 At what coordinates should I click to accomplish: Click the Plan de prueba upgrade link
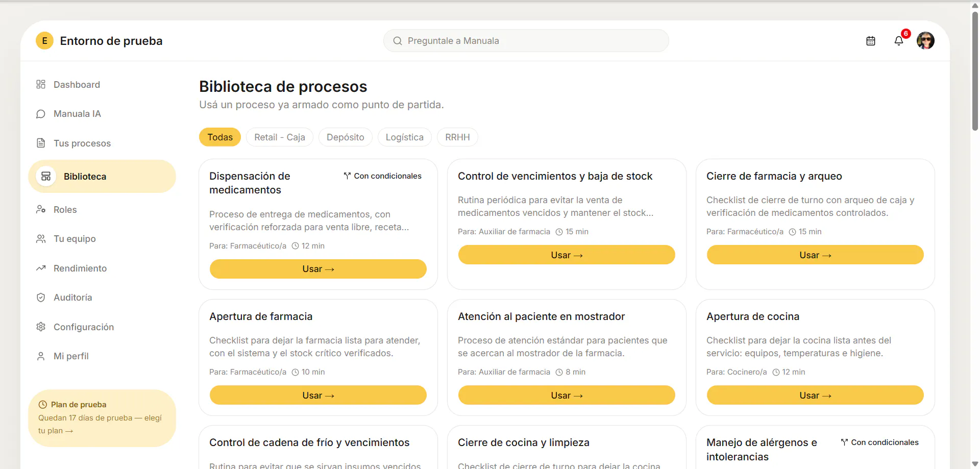point(102,418)
